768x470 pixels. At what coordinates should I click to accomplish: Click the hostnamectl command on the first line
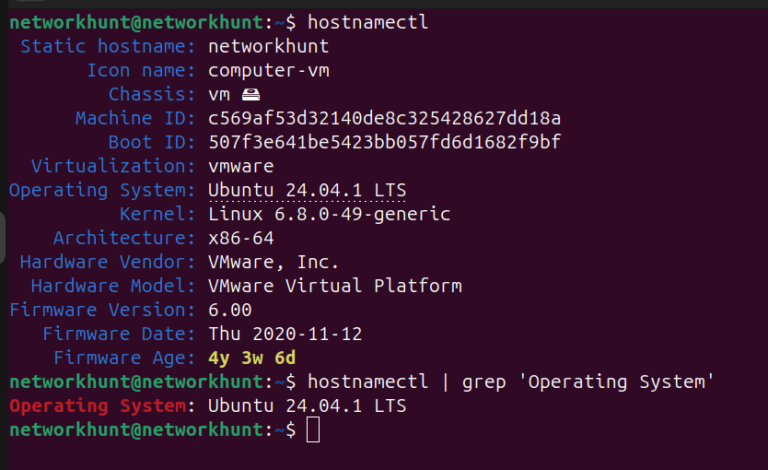point(368,21)
